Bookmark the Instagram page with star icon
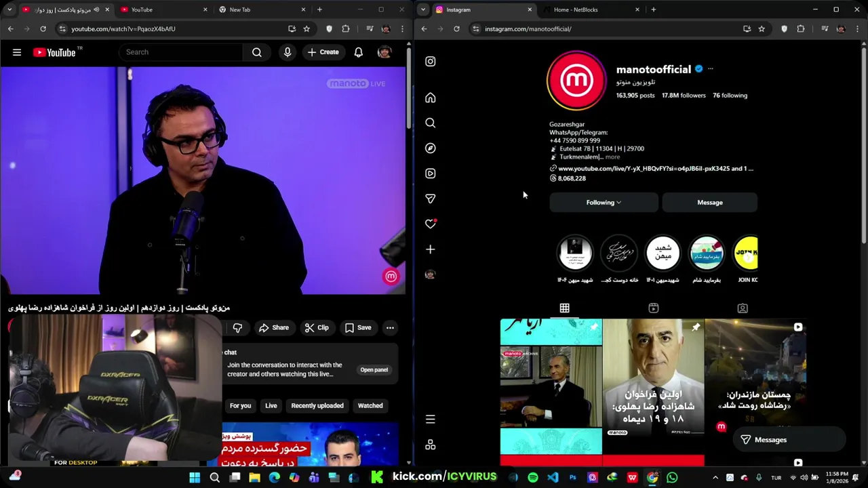The image size is (868, 488). click(x=762, y=28)
